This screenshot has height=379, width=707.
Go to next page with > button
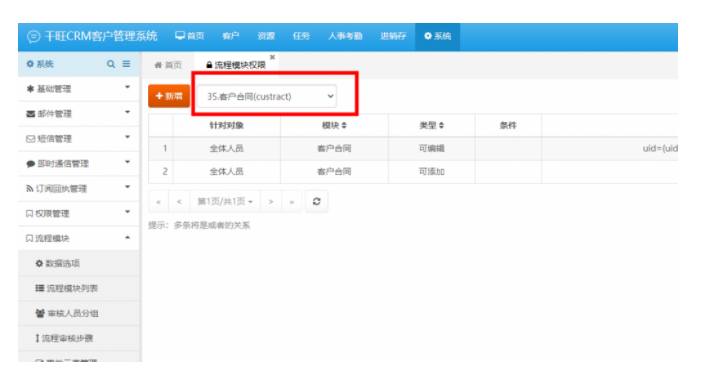pyautogui.click(x=271, y=201)
